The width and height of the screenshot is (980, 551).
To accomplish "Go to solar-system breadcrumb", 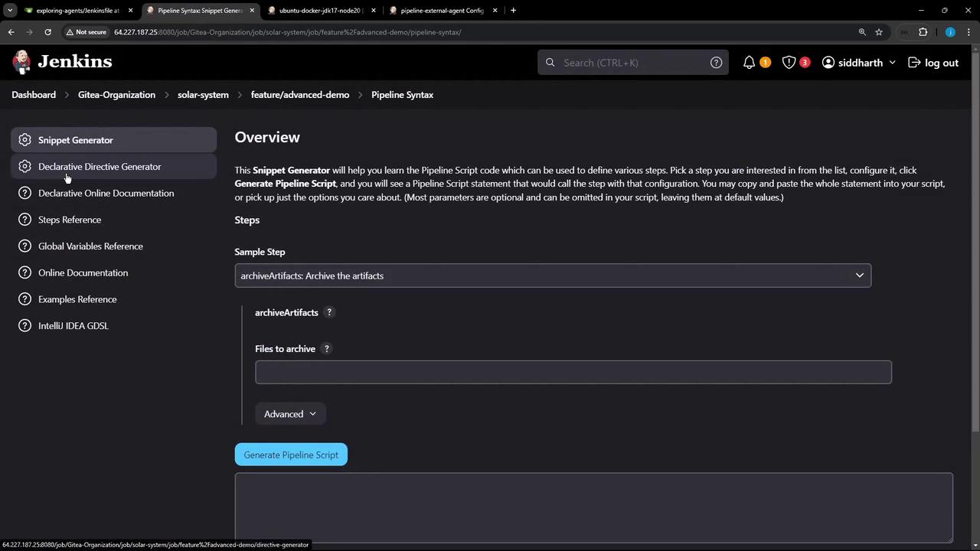I will click(x=203, y=95).
